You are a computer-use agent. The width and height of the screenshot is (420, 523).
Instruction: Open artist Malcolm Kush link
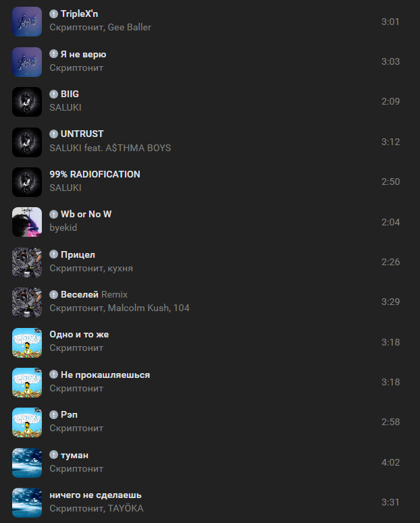point(138,308)
